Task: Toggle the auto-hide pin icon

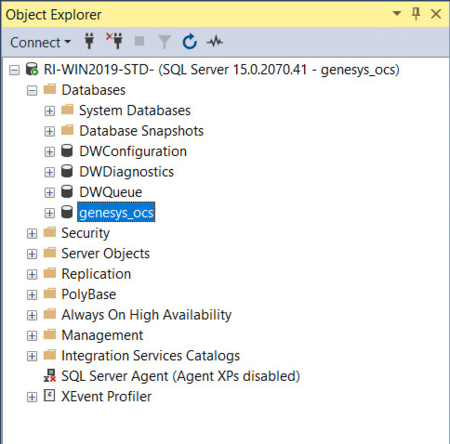Action: coord(416,14)
